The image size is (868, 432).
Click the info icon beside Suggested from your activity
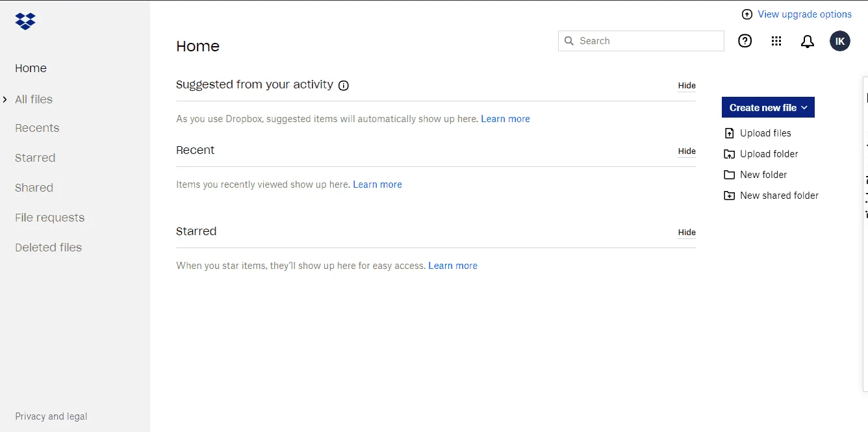tap(344, 85)
